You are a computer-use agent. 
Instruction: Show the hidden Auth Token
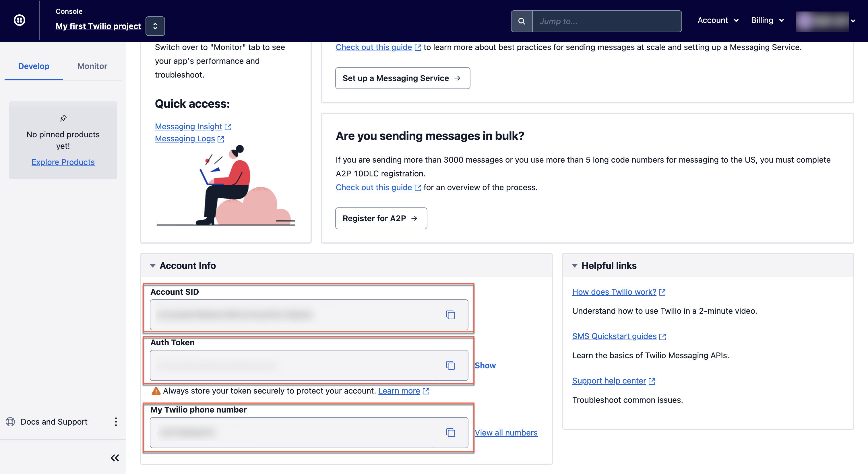[x=485, y=365]
